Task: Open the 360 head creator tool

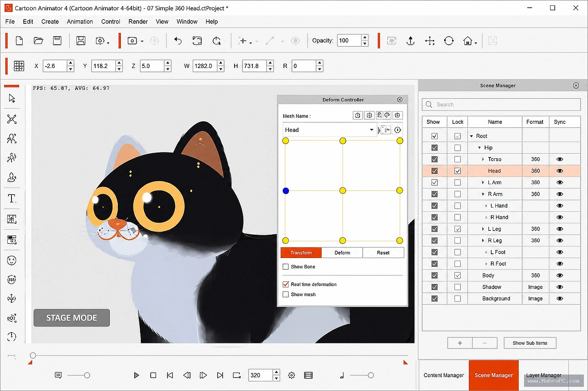Action: (12, 280)
